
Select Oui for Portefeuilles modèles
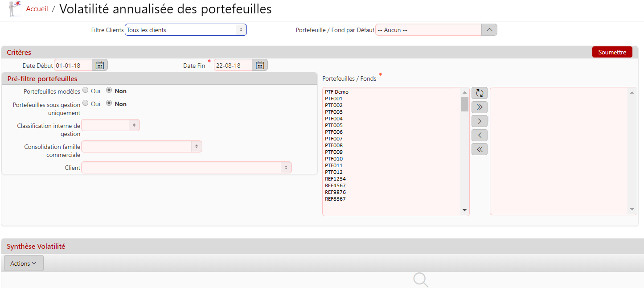click(x=86, y=90)
